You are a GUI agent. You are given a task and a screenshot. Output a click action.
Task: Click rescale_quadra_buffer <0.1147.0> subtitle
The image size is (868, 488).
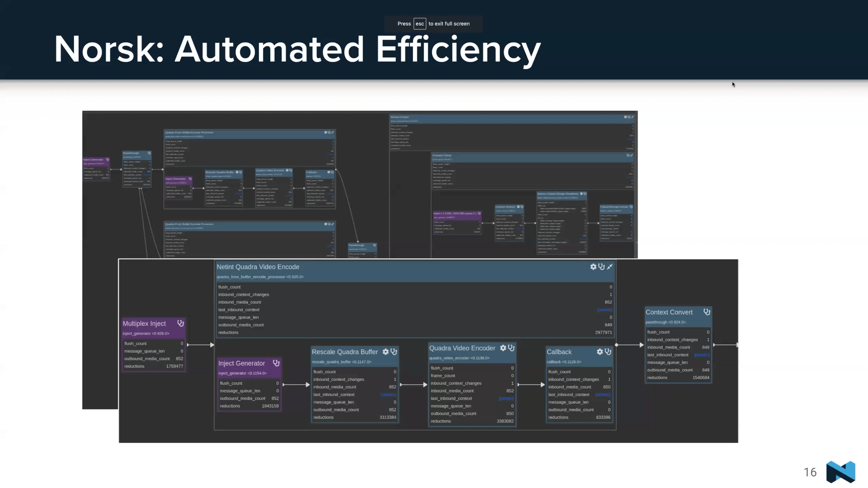(x=341, y=362)
